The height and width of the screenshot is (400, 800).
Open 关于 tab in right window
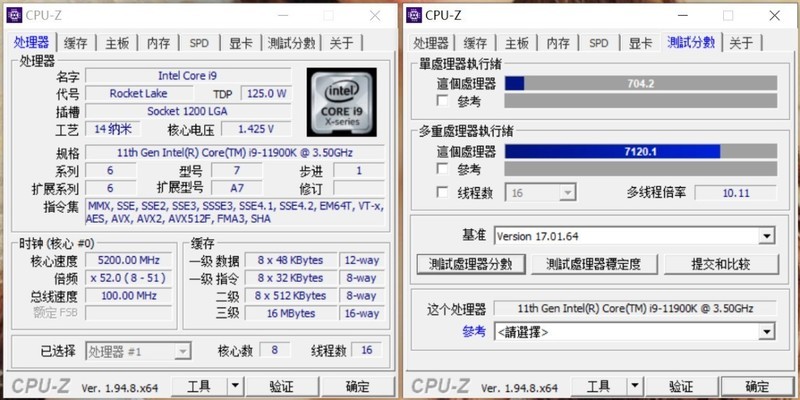(x=741, y=43)
